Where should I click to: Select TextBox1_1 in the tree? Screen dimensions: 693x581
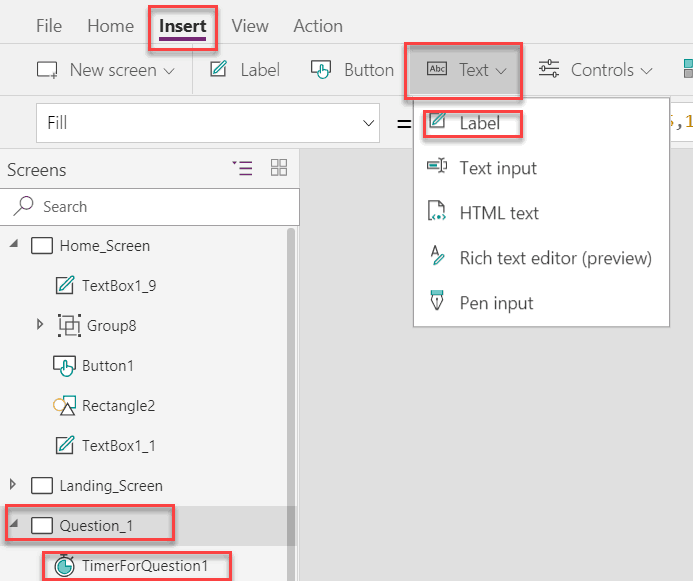(119, 446)
